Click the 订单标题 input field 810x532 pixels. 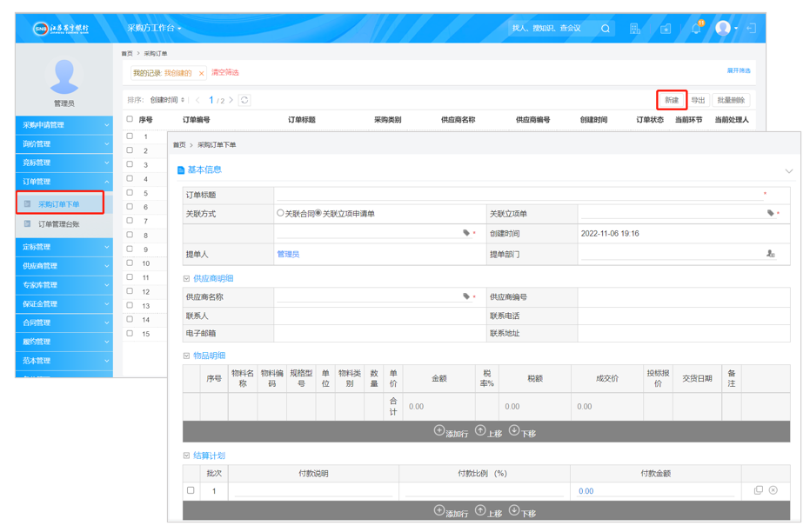518,195
